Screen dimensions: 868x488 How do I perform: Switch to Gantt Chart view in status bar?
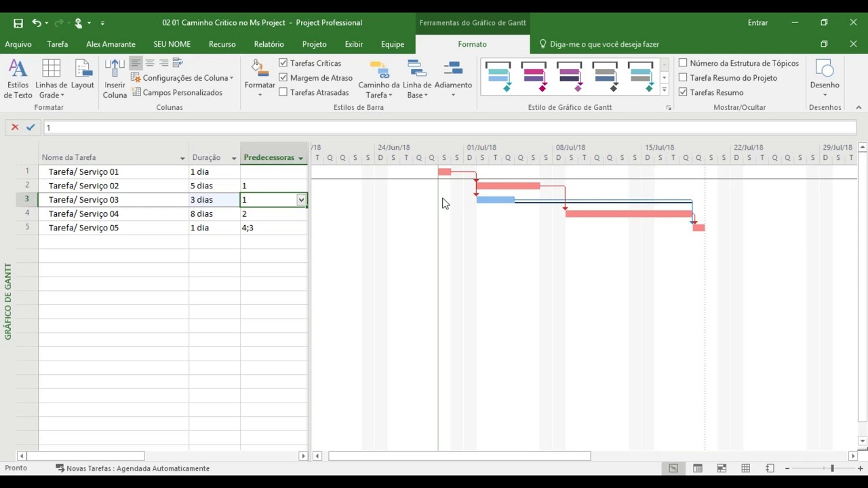pos(673,468)
